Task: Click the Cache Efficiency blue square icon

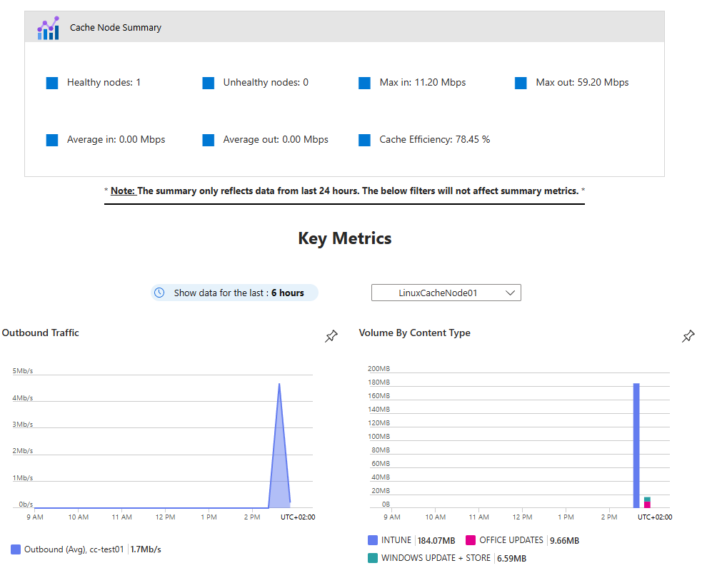Action: (x=365, y=140)
